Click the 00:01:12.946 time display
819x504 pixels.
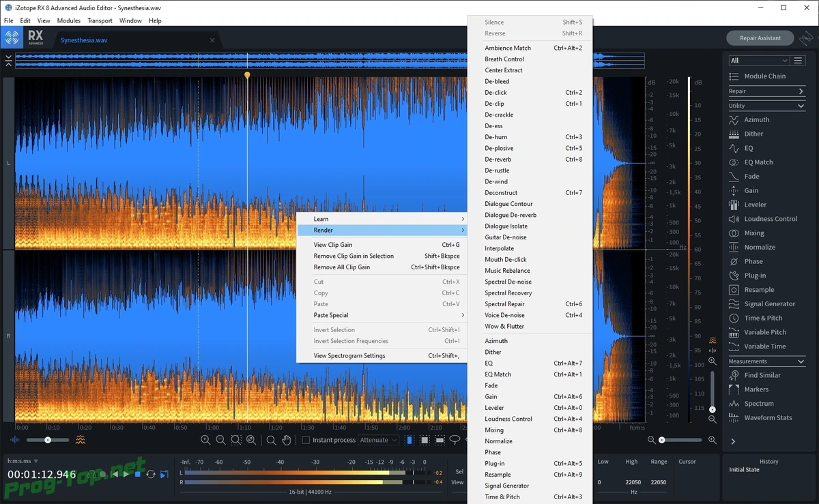[42, 475]
